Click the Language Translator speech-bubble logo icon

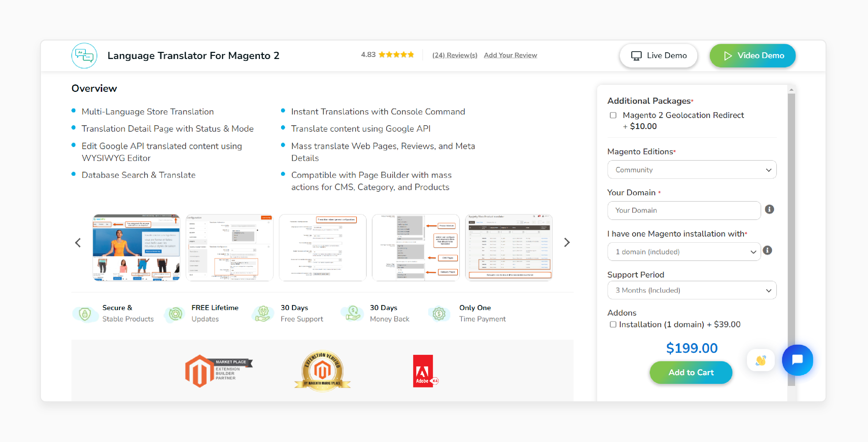[84, 55]
